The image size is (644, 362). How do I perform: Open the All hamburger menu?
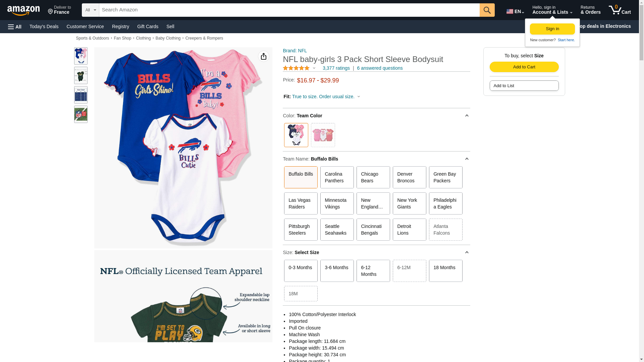point(15,26)
